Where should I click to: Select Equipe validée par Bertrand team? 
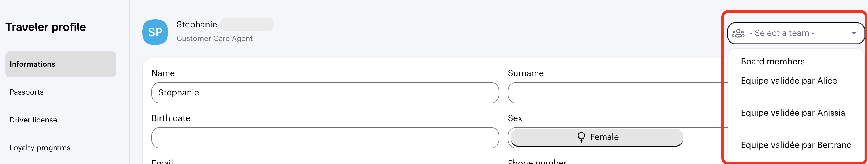click(796, 145)
